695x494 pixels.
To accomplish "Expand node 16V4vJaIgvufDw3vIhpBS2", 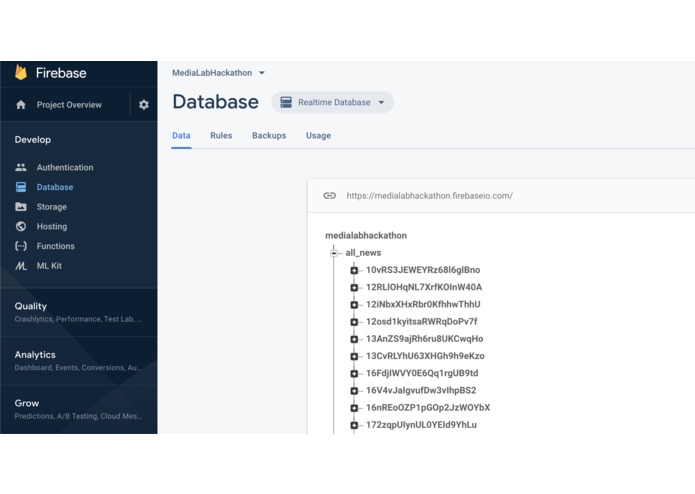I will coord(354,391).
